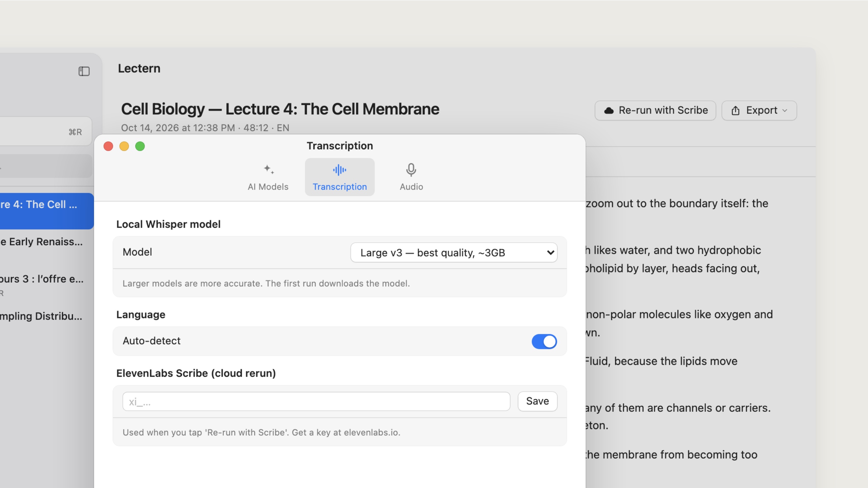Open the Whisper Model dropdown
The height and width of the screenshot is (488, 868).
click(x=453, y=252)
